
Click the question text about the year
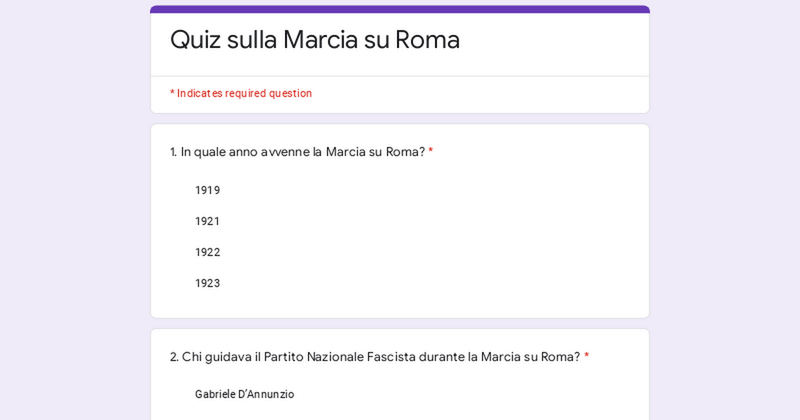point(302,152)
